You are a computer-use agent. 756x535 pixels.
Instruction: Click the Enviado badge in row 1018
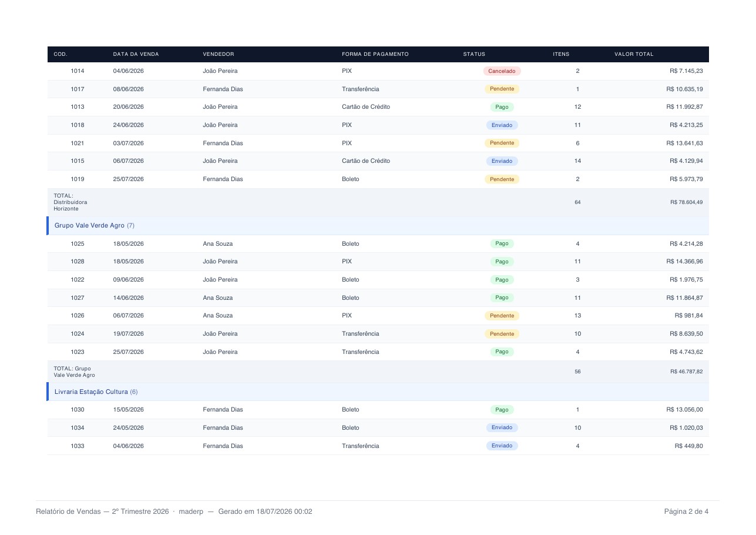[502, 125]
